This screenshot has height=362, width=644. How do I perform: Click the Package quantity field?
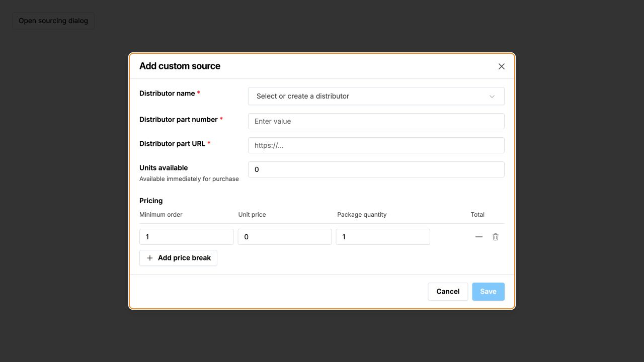[x=383, y=237]
